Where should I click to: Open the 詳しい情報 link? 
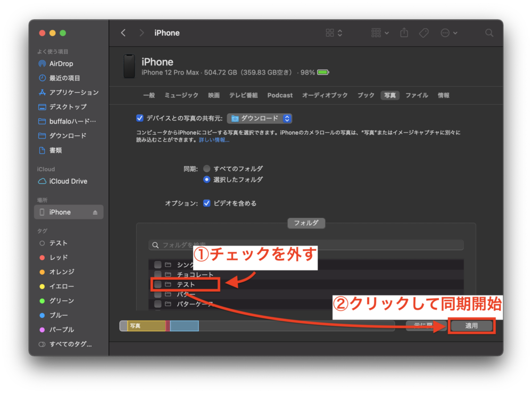(214, 140)
